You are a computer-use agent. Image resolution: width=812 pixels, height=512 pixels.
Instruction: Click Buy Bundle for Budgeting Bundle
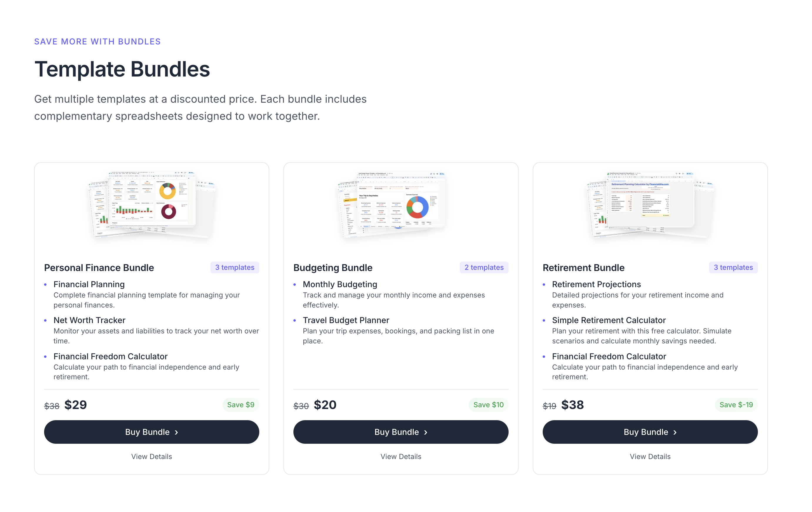401,432
